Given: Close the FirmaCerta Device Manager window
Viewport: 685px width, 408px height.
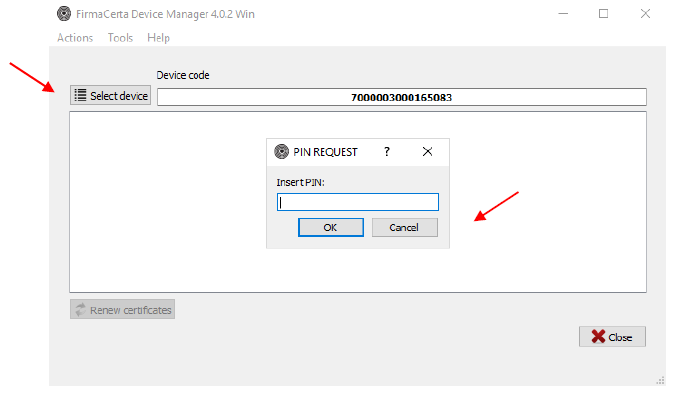Looking at the screenshot, I should pyautogui.click(x=645, y=14).
